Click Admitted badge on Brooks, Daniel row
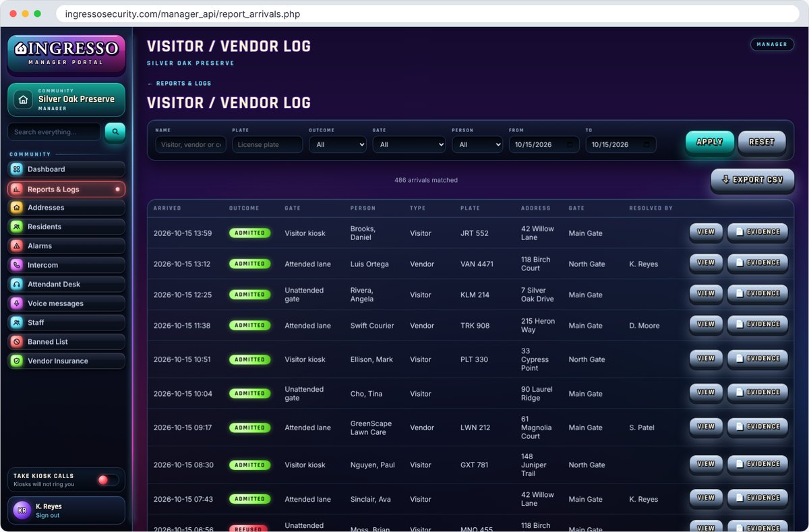The width and height of the screenshot is (809, 532). pos(250,233)
